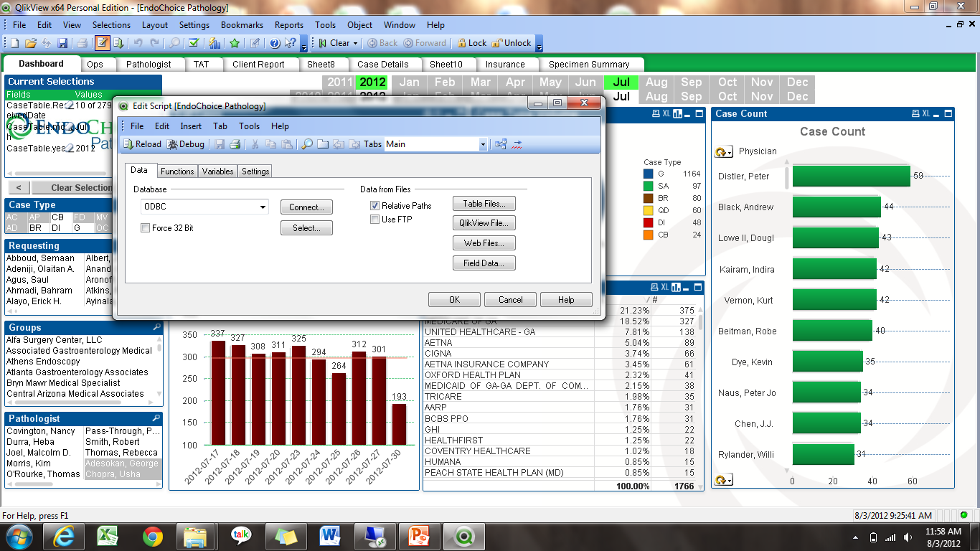Click Help Topics question mark icon

(x=275, y=43)
